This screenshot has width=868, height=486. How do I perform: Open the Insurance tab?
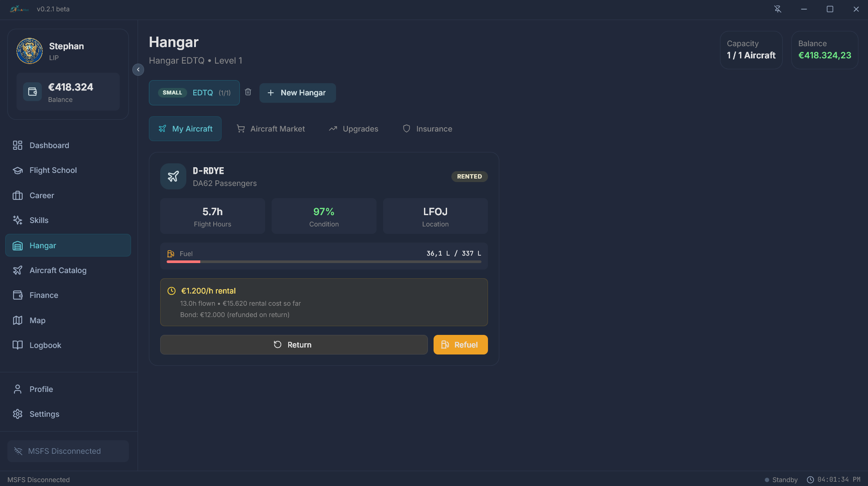[427, 129]
